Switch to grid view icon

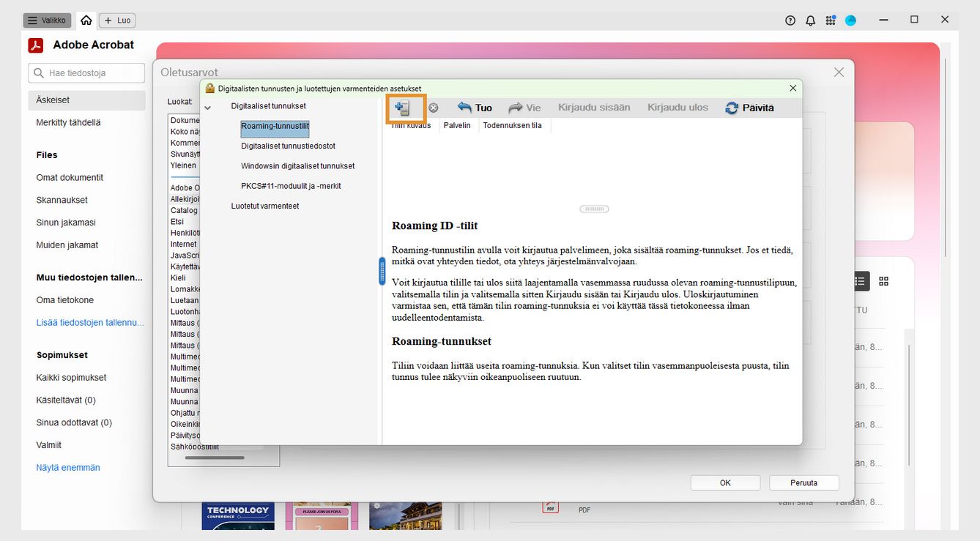pyautogui.click(x=883, y=281)
